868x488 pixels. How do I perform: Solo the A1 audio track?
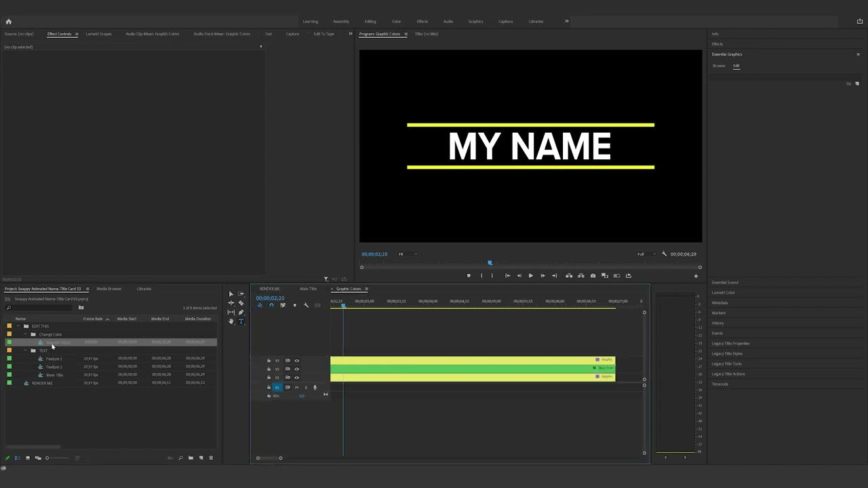306,387
